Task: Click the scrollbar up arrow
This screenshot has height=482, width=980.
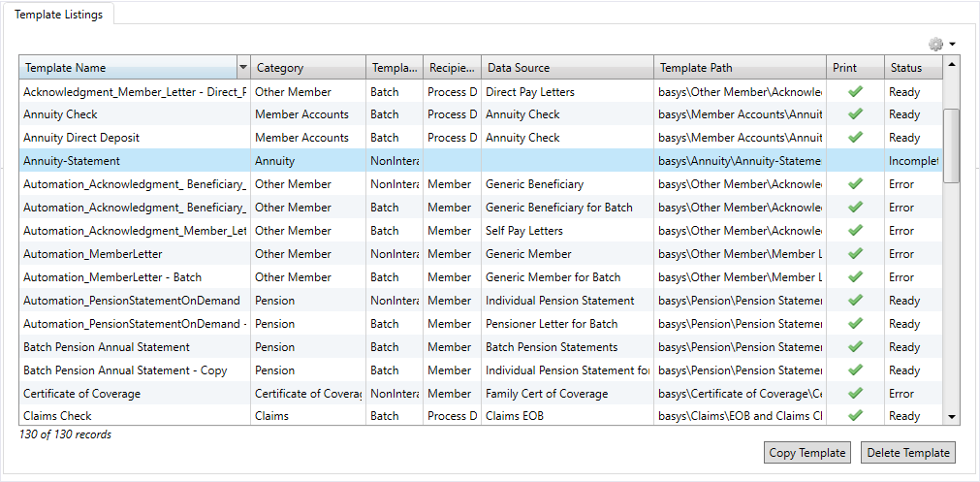Action: (x=952, y=65)
